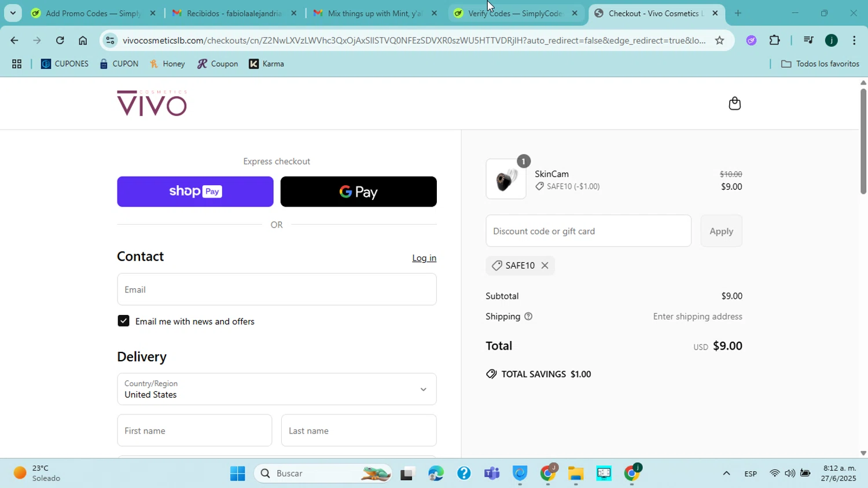Open a new browser tab
The height and width of the screenshot is (488, 868).
pyautogui.click(x=738, y=13)
